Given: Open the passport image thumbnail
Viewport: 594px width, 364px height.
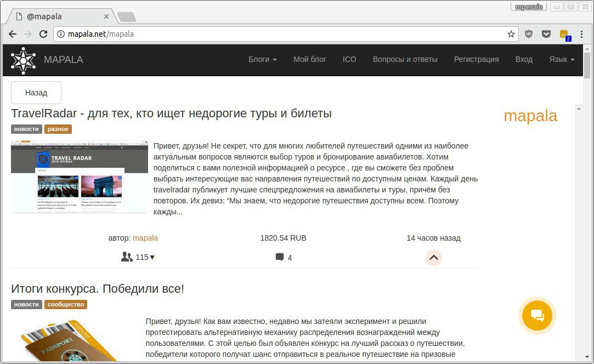Looking at the screenshot, I should coord(70,340).
